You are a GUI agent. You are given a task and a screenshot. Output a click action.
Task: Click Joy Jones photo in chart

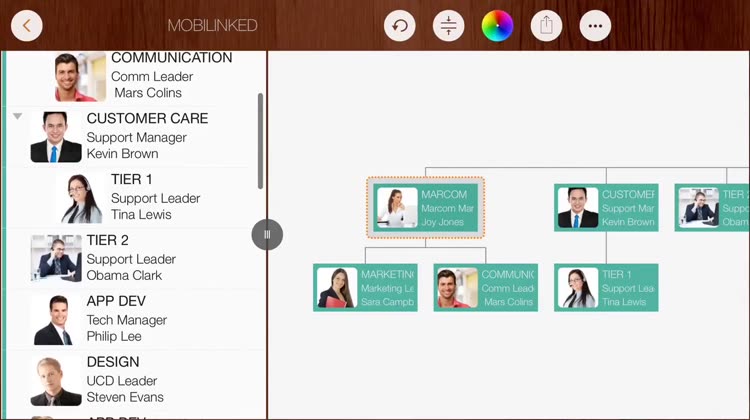(397, 207)
